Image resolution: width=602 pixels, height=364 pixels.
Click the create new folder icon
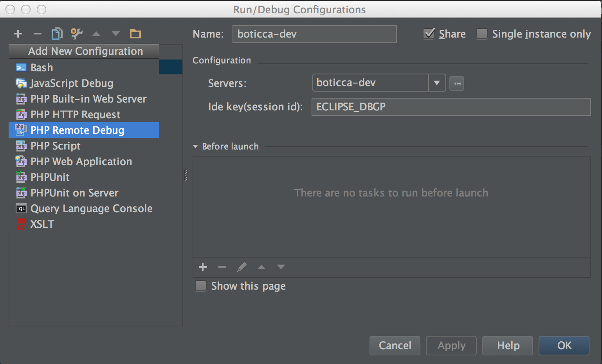[x=135, y=34]
